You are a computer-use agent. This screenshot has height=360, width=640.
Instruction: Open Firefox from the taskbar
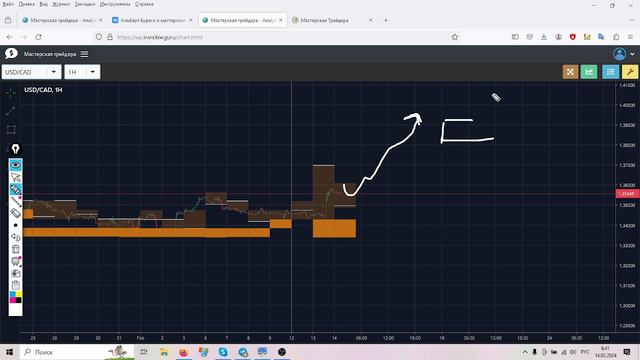183,352
